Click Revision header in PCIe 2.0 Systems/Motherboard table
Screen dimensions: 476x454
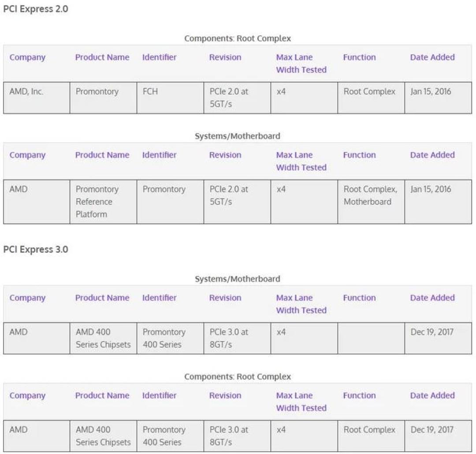pyautogui.click(x=225, y=155)
